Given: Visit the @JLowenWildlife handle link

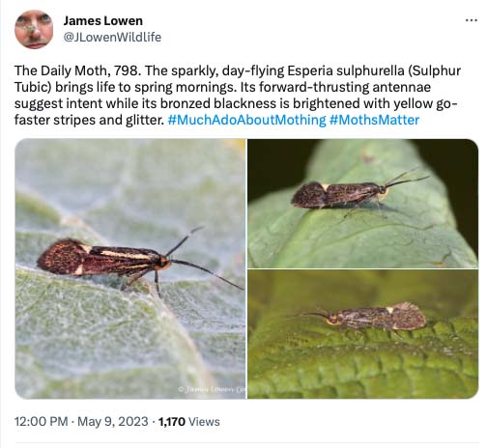Looking at the screenshot, I should [112, 38].
